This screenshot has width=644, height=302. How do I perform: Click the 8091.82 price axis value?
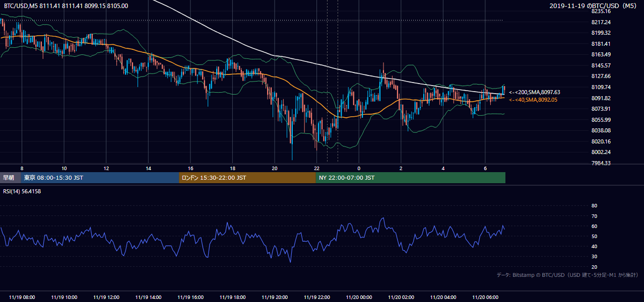(x=601, y=98)
